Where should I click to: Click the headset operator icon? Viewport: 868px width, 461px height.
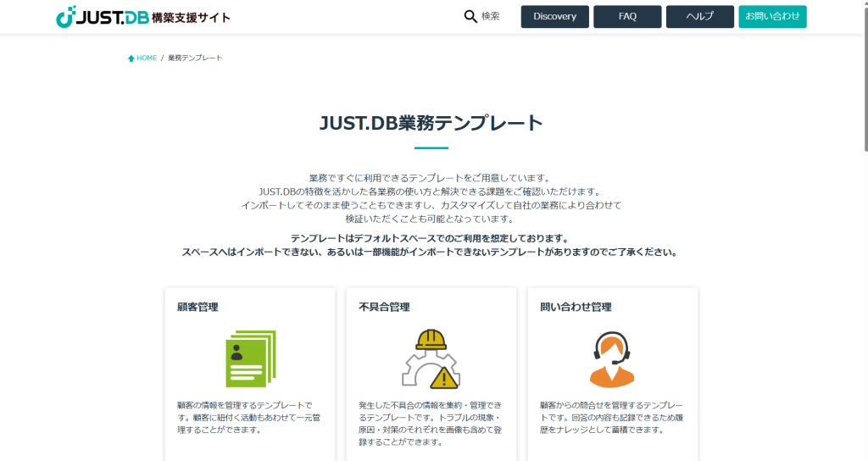click(612, 359)
